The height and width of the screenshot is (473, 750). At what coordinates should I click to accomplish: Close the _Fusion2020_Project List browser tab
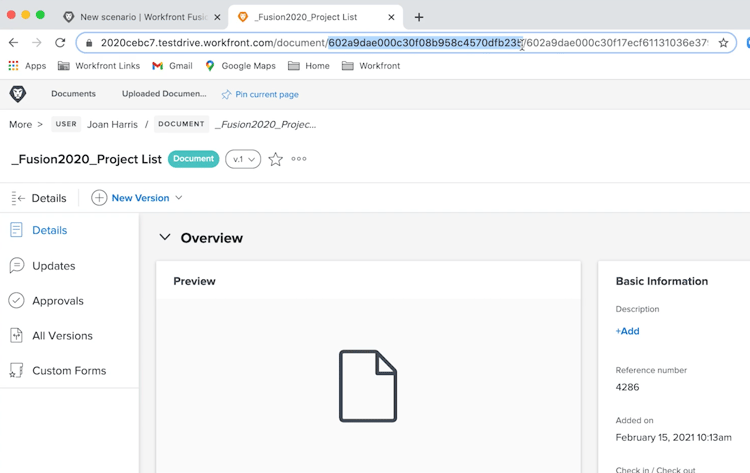click(x=391, y=17)
